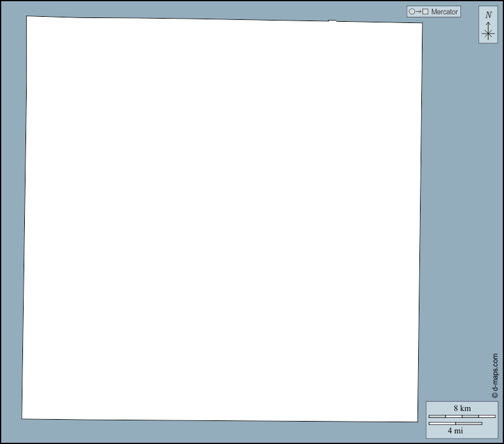Screen dimensions: 504x444
Task: Click the small notch on the top border
Action: (332, 21)
